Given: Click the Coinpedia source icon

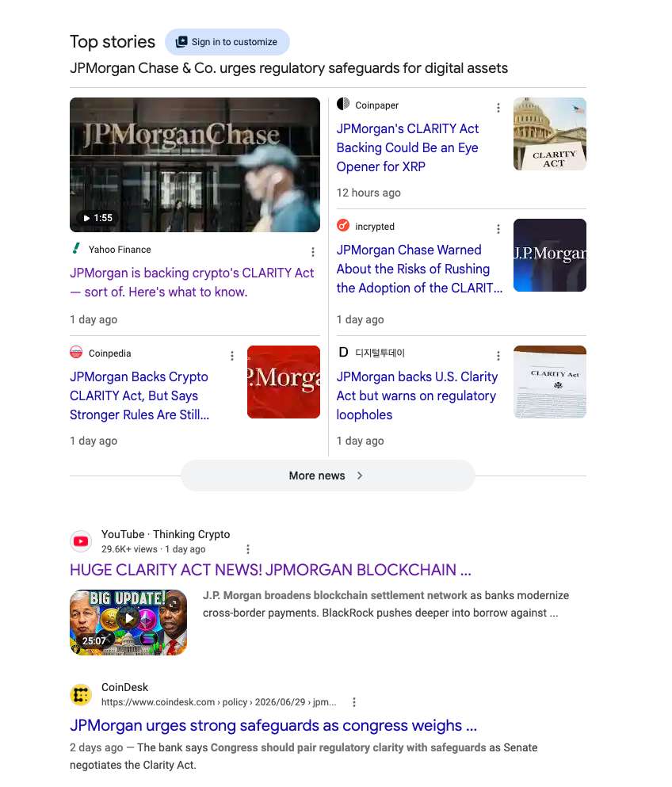Looking at the screenshot, I should tap(76, 353).
